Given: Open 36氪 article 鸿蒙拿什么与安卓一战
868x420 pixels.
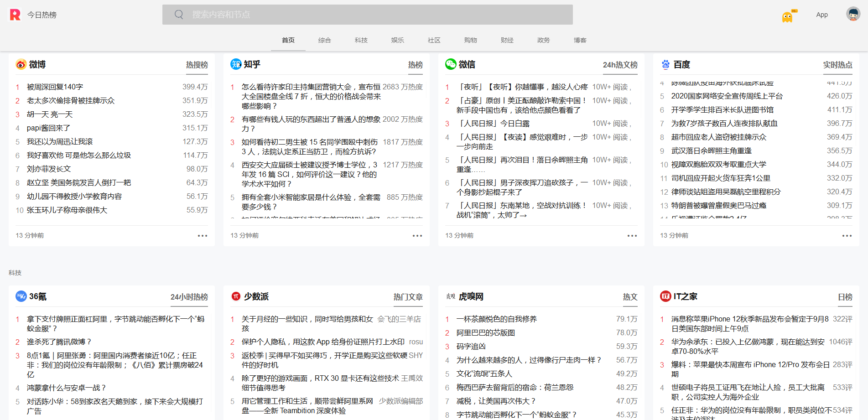Looking at the screenshot, I should (66, 388).
